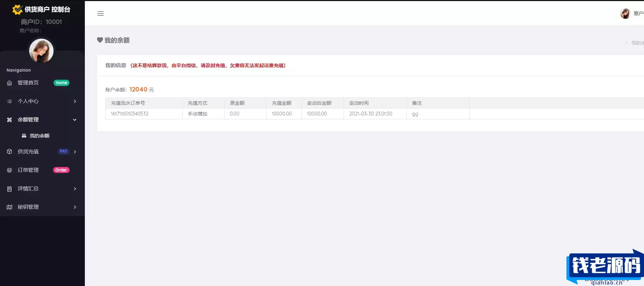Click the 12040 account balance value

point(138,89)
